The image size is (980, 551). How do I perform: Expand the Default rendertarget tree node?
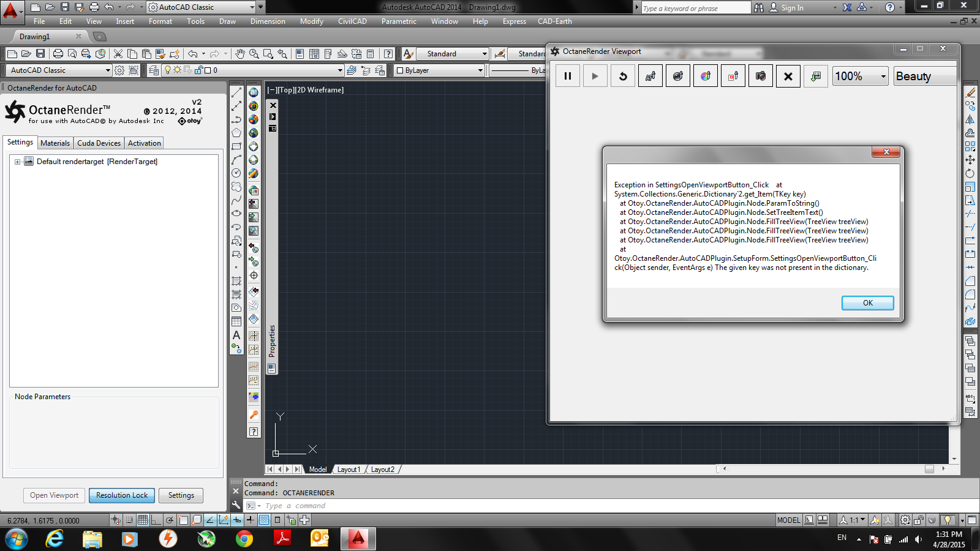click(x=17, y=162)
